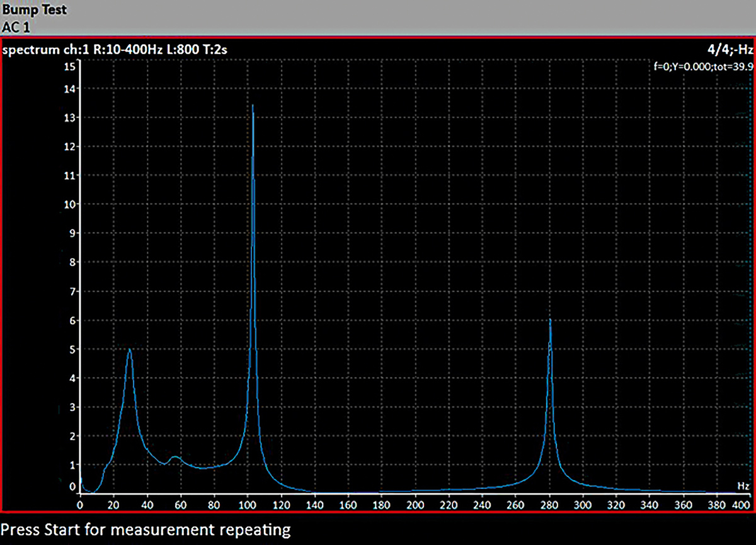Click the spectrum peak at 280 Hz

550,320
